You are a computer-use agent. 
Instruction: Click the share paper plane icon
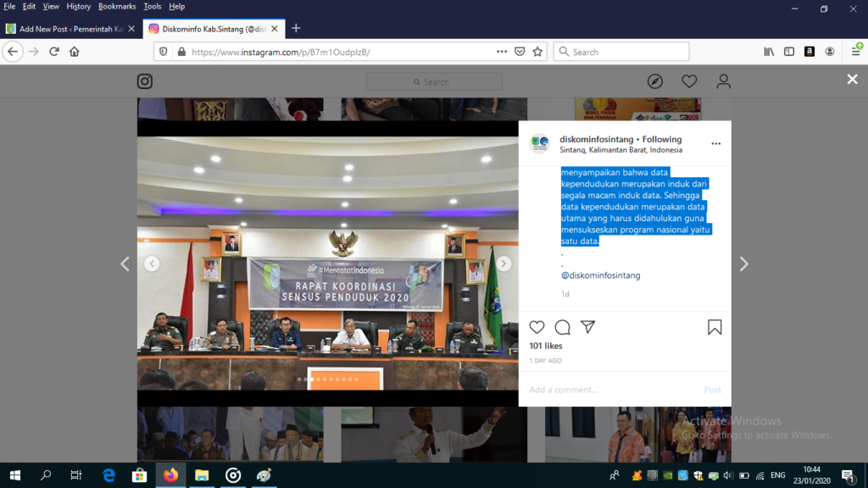click(587, 327)
